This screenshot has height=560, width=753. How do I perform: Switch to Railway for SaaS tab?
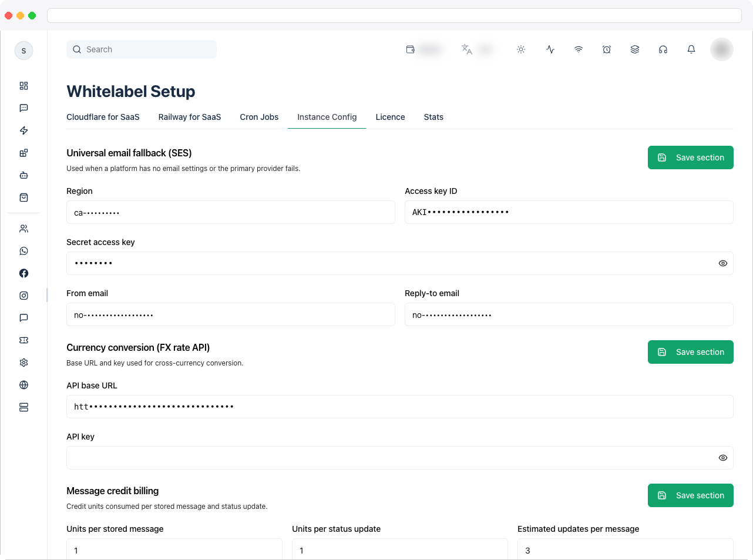click(x=190, y=117)
